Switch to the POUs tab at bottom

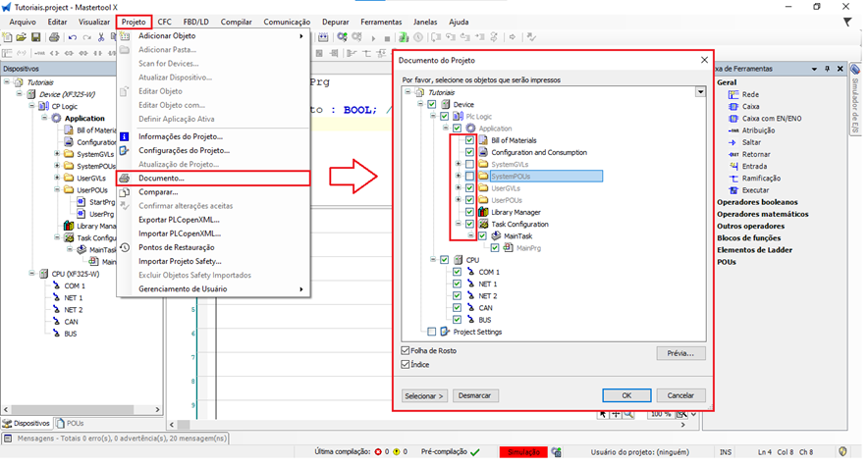69,423
